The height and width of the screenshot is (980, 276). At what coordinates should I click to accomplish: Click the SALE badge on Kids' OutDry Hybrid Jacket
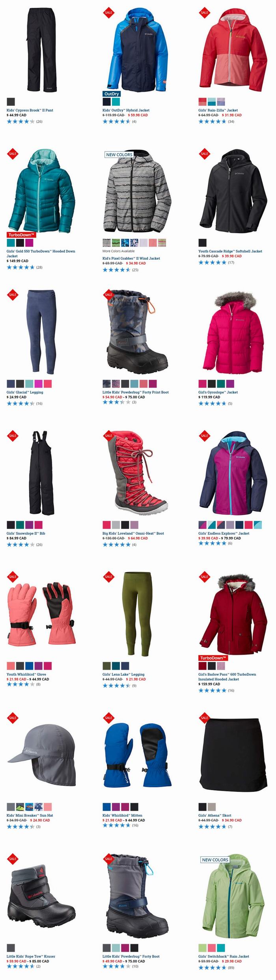(x=108, y=13)
